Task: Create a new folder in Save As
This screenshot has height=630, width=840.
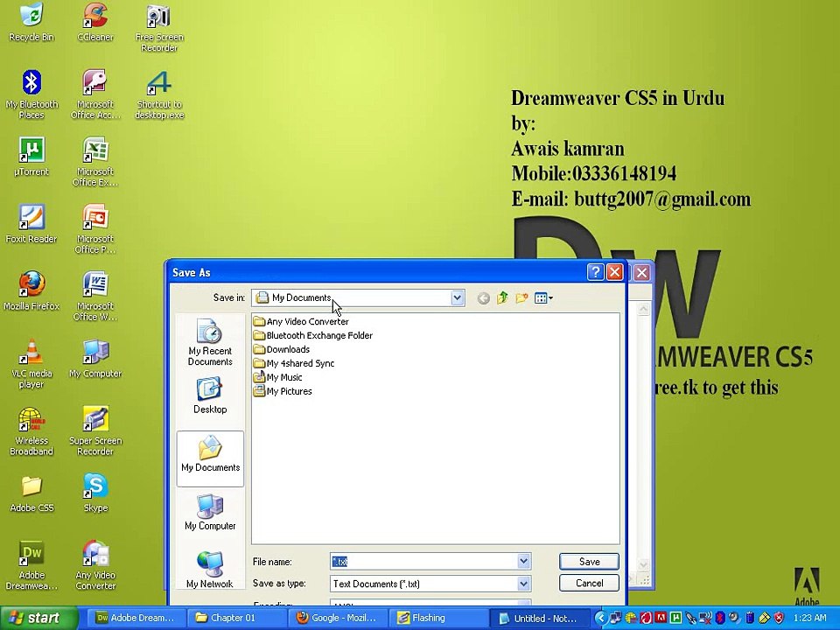Action: coord(521,297)
